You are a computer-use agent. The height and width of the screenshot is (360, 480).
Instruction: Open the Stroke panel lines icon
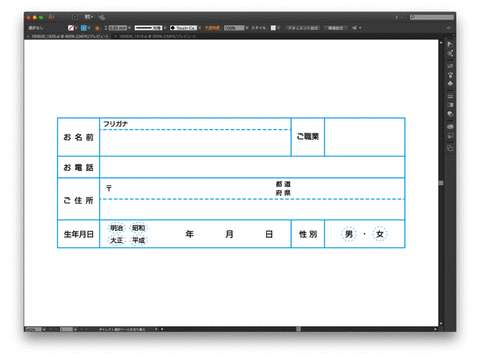point(450,96)
